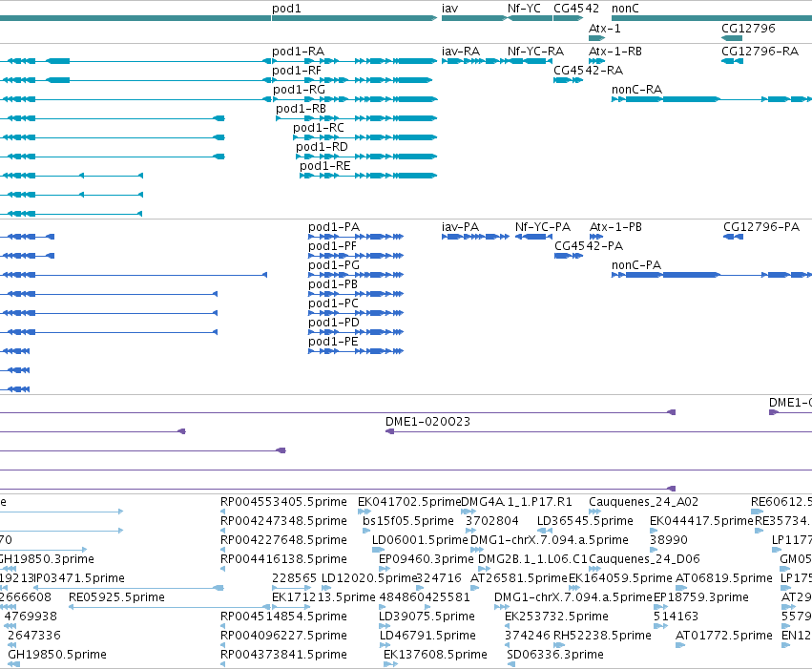
Task: Open the EK253732.5prime EST label
Action: [x=556, y=617]
